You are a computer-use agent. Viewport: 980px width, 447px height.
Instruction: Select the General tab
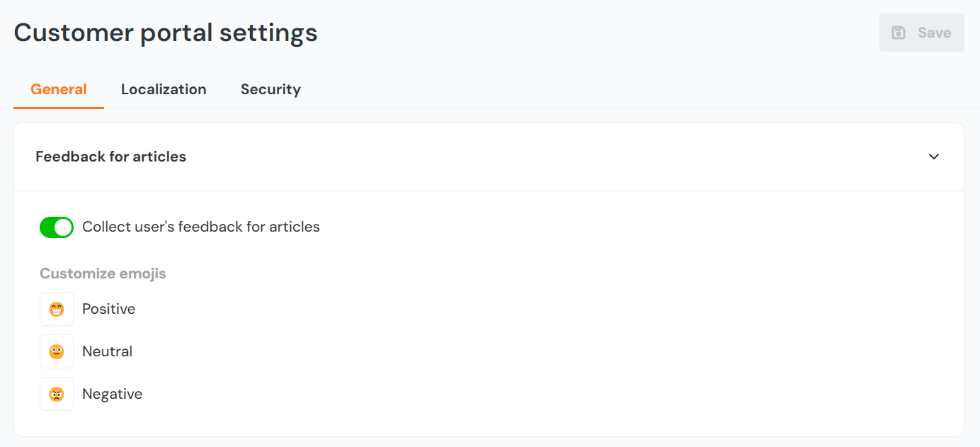coord(59,89)
